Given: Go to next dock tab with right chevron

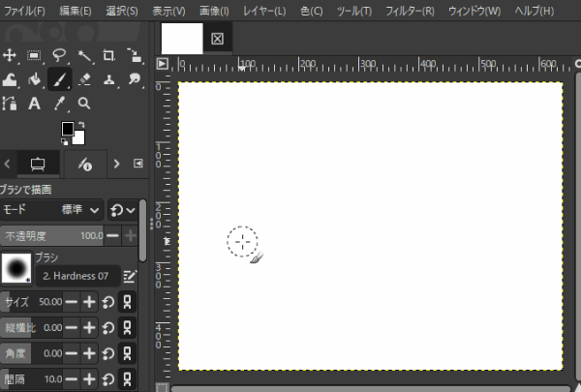Looking at the screenshot, I should 116,164.
